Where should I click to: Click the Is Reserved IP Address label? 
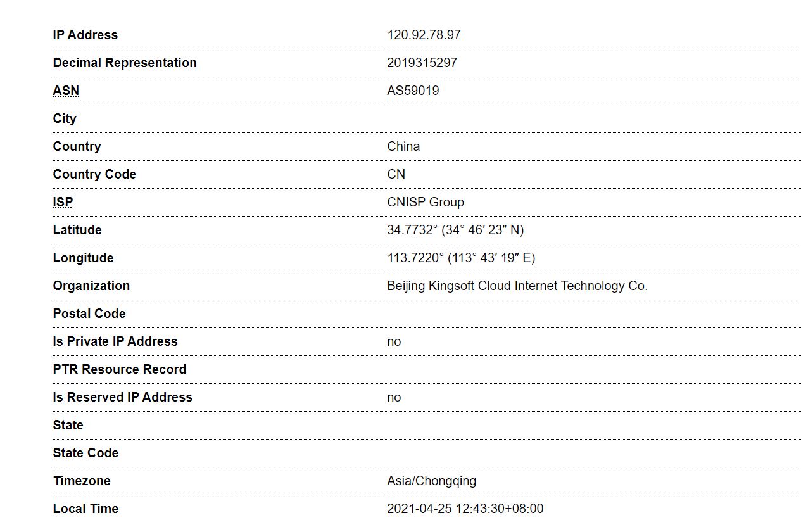click(123, 397)
